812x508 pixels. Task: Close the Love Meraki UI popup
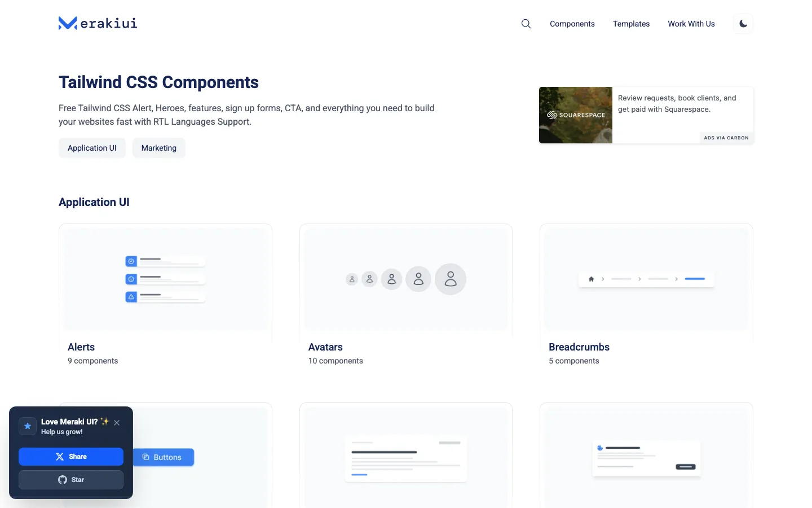coord(117,423)
